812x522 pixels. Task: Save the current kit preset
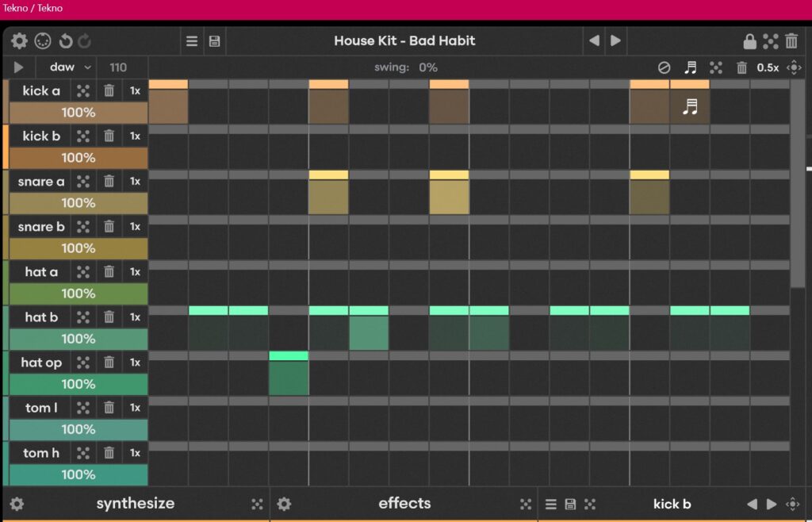tap(214, 41)
